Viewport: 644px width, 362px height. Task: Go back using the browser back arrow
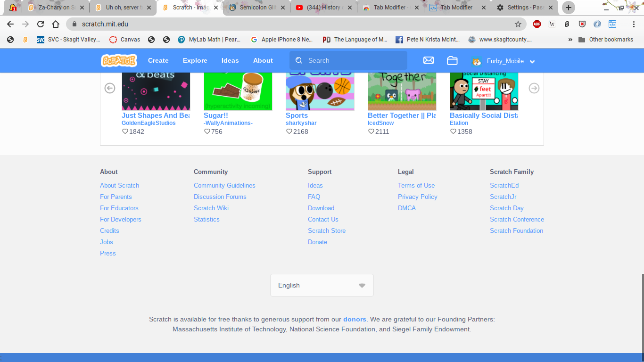tap(10, 24)
